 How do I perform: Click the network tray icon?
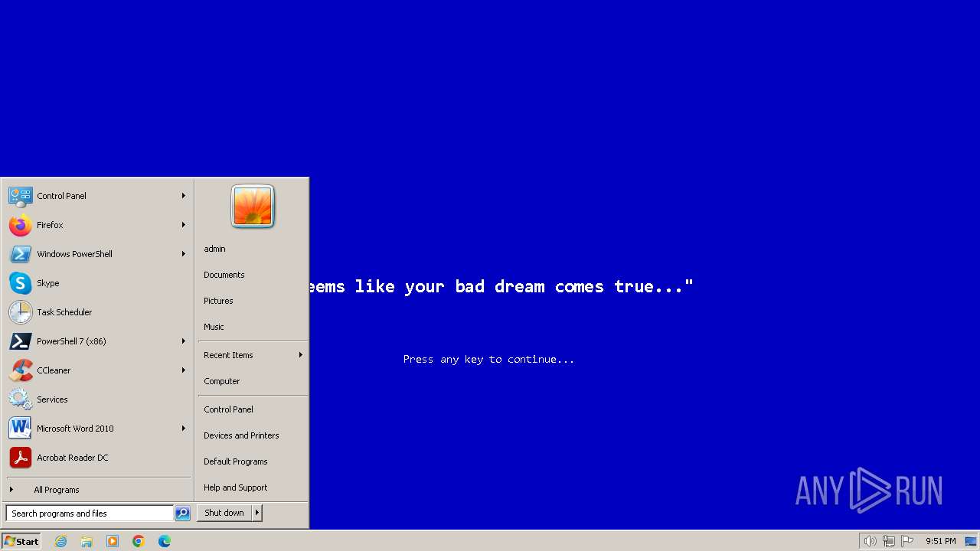889,541
